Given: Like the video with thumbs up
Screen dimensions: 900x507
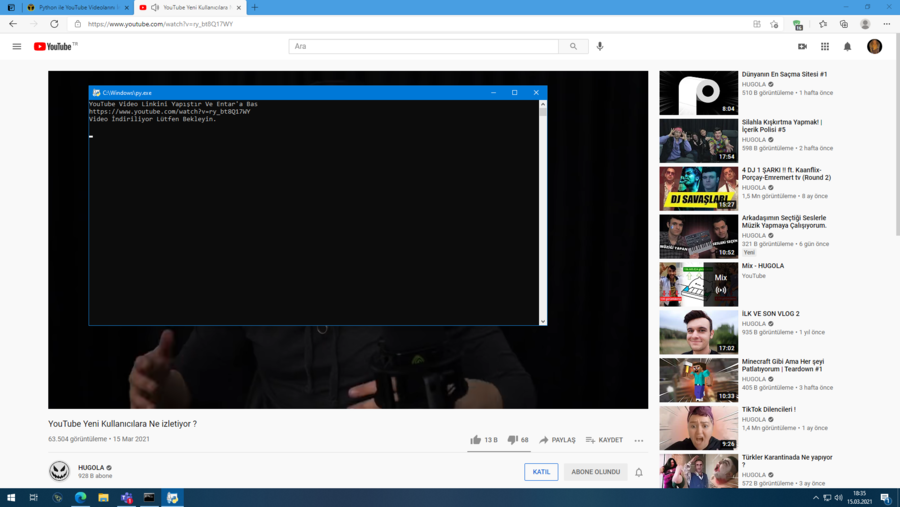Looking at the screenshot, I should [x=476, y=440].
